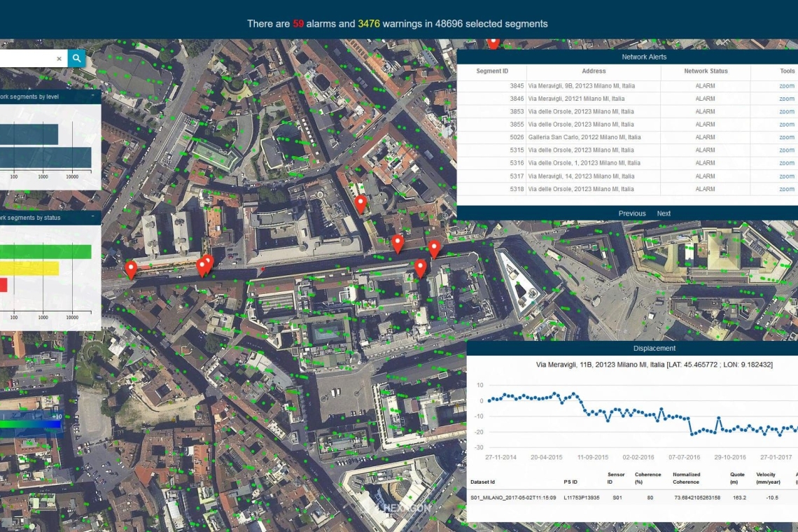This screenshot has height=532, width=798.
Task: Zoom to segment 3855
Action: [x=786, y=124]
